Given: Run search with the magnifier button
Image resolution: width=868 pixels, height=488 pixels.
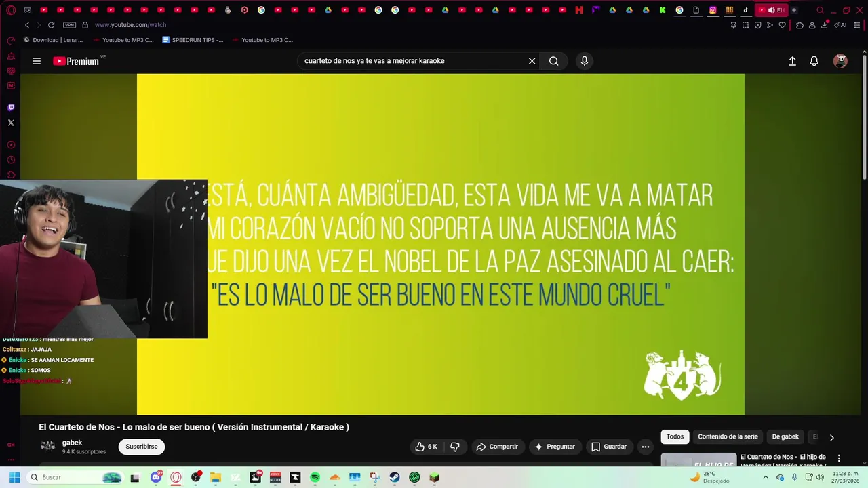Looking at the screenshot, I should [554, 61].
